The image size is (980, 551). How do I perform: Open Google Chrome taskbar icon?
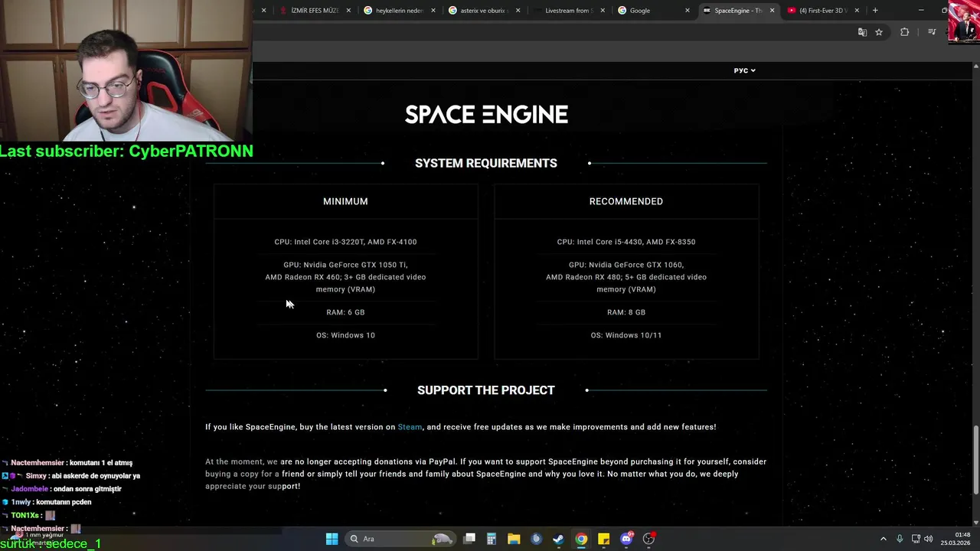coord(581,539)
